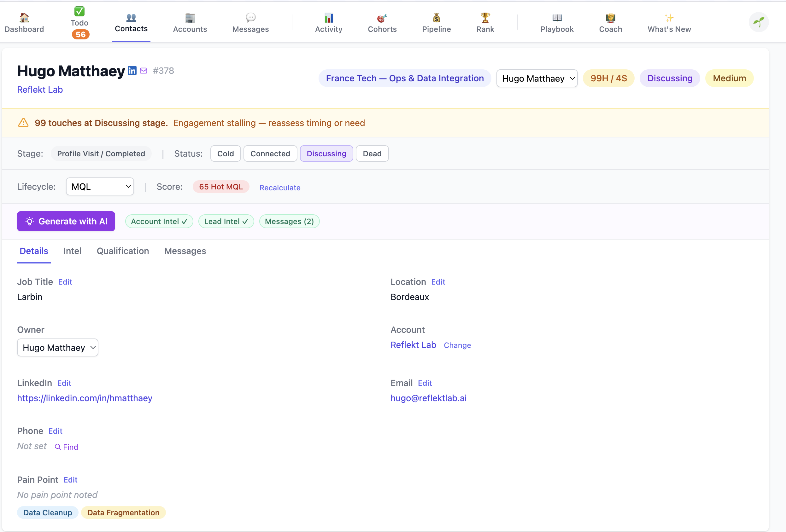This screenshot has width=786, height=532.
Task: Open the Lifecycle MQL dropdown
Action: click(100, 186)
